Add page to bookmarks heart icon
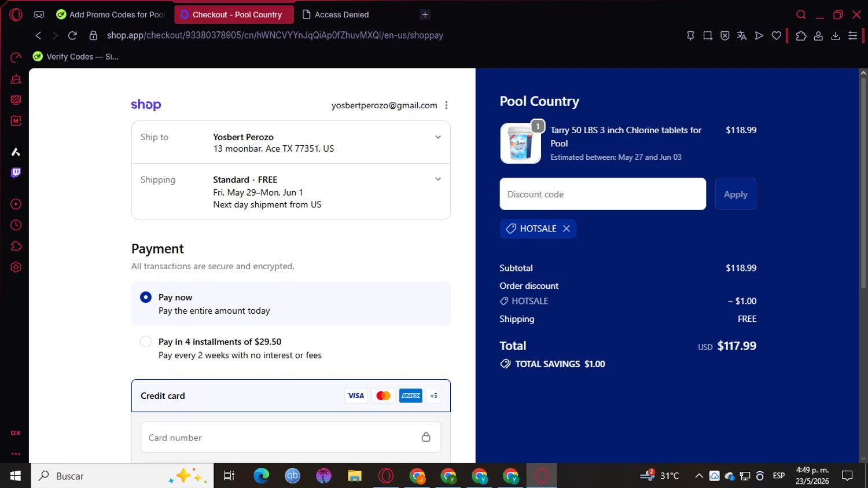Viewport: 868px width, 488px height. [x=777, y=36]
